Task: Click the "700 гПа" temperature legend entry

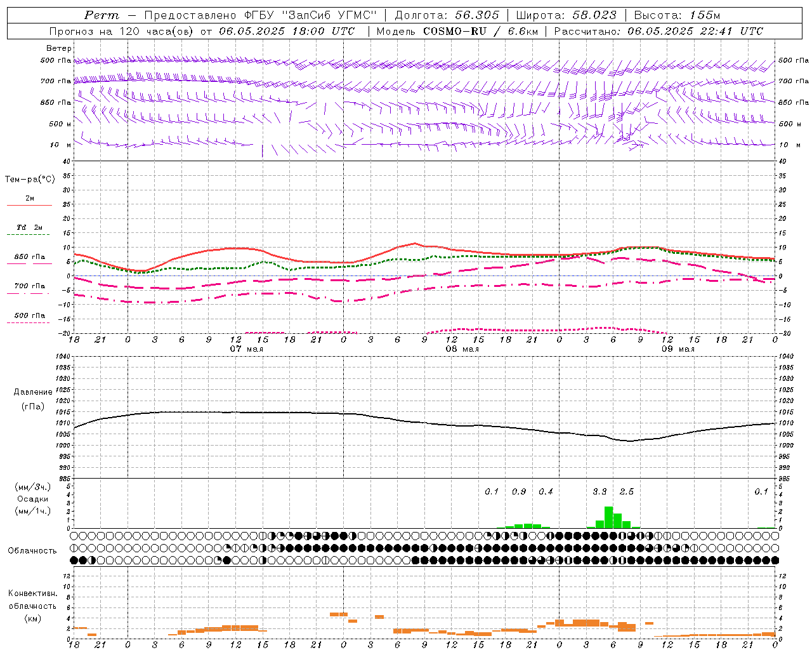Action: pyautogui.click(x=30, y=286)
